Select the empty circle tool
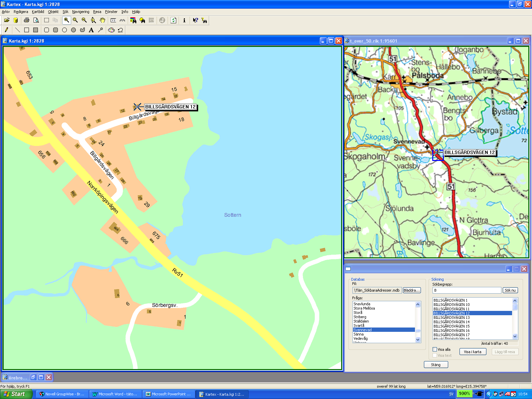Screen dimensions: 532x399 tap(65, 30)
